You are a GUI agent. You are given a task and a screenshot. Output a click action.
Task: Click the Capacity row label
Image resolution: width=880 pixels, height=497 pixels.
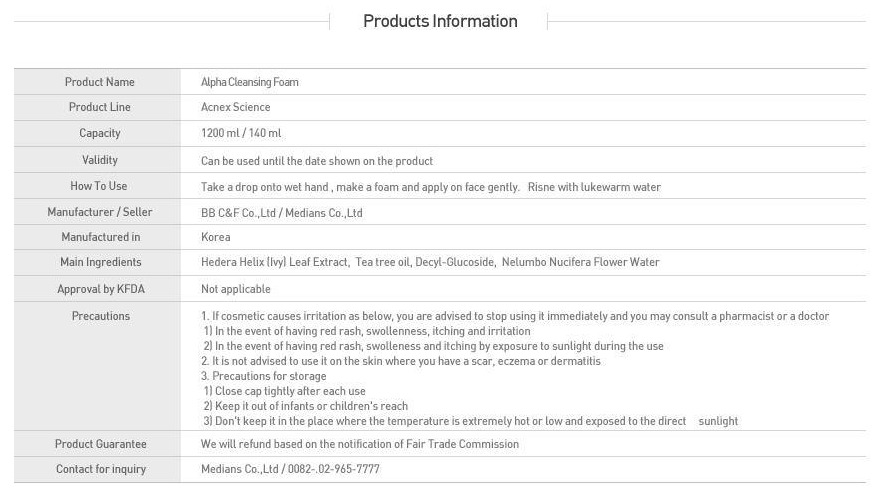tap(99, 134)
